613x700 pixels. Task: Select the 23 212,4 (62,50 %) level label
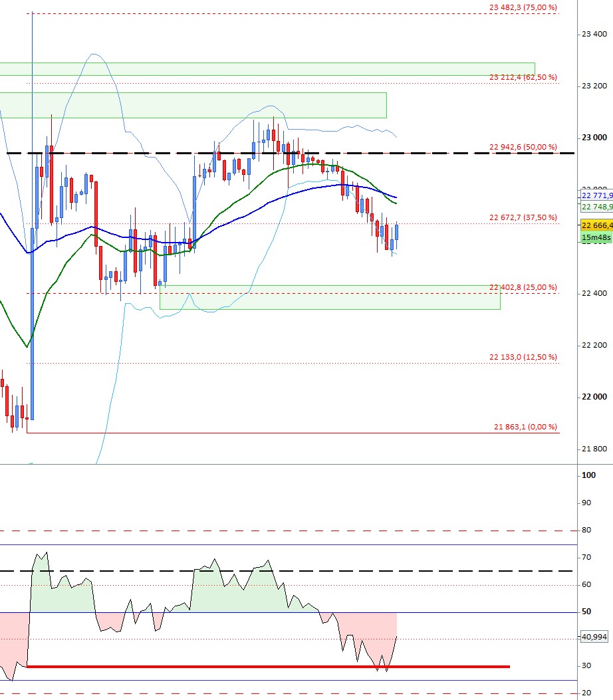[x=523, y=77]
